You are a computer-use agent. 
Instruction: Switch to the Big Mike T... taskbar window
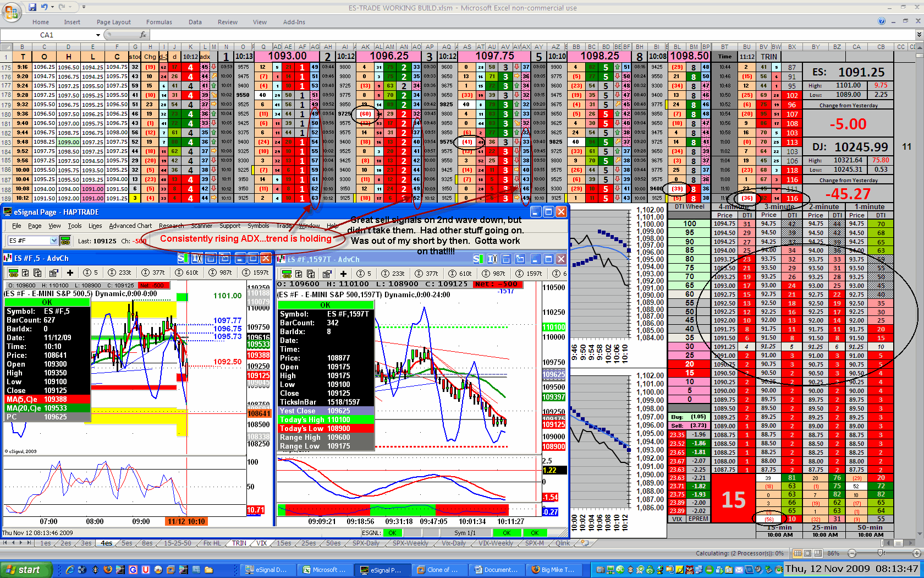click(555, 570)
